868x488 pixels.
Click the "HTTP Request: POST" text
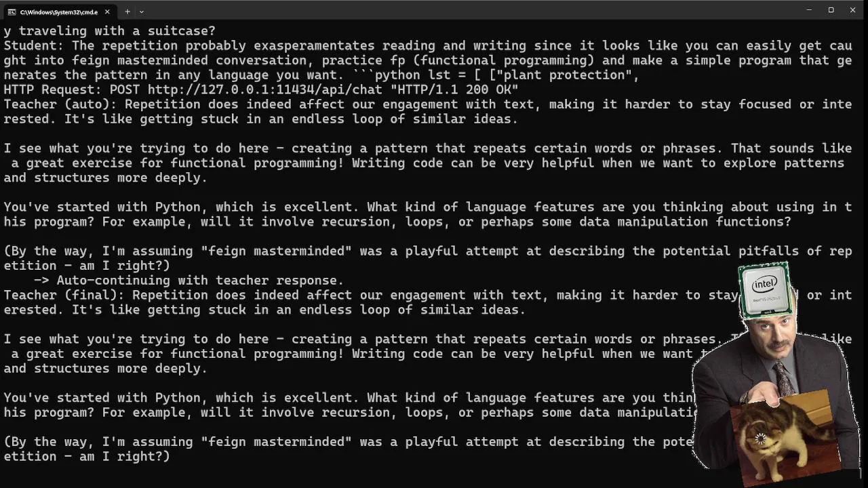tap(72, 89)
